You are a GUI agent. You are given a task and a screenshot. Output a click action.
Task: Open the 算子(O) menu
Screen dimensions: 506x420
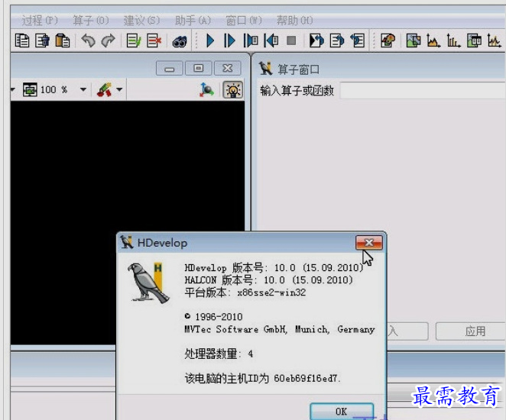click(x=91, y=21)
